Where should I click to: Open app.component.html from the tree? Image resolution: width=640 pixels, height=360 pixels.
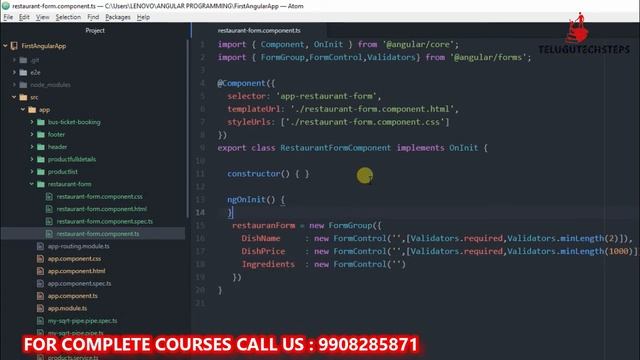(76, 271)
